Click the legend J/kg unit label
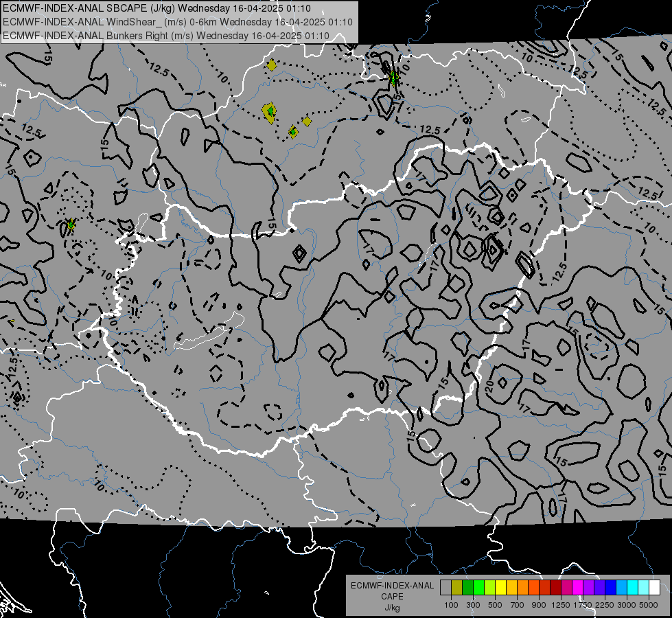 pos(392,608)
